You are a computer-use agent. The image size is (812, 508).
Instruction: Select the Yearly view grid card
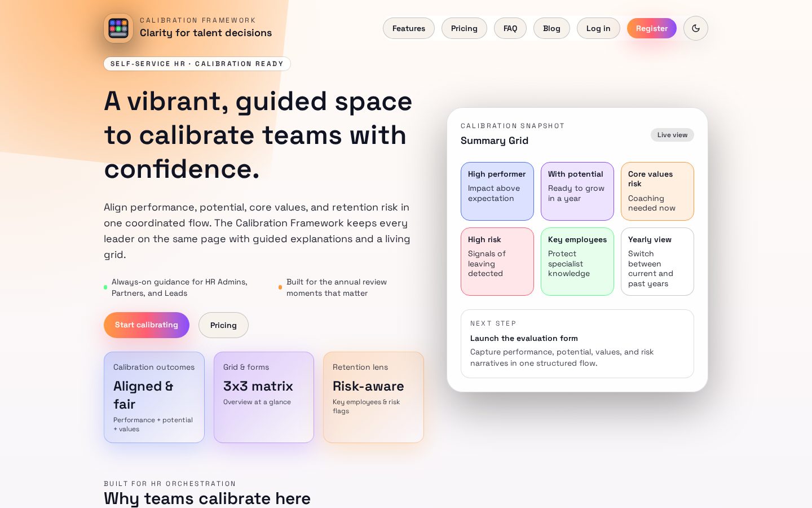(657, 261)
